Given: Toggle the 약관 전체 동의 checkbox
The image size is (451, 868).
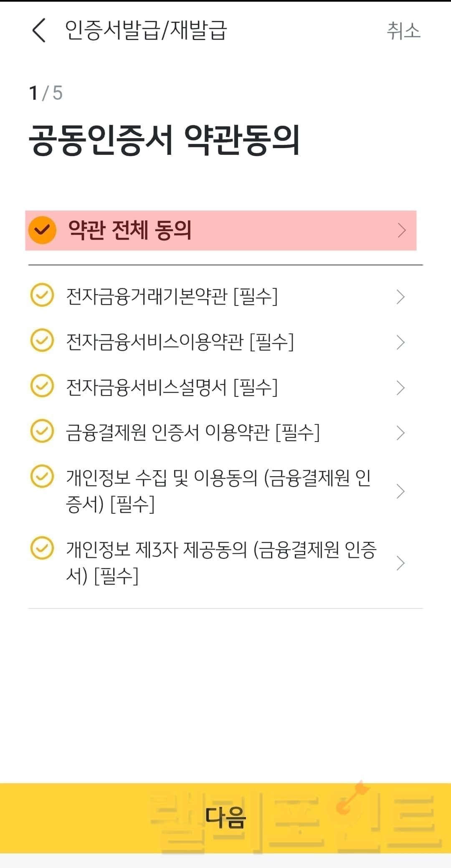Looking at the screenshot, I should click(x=42, y=230).
